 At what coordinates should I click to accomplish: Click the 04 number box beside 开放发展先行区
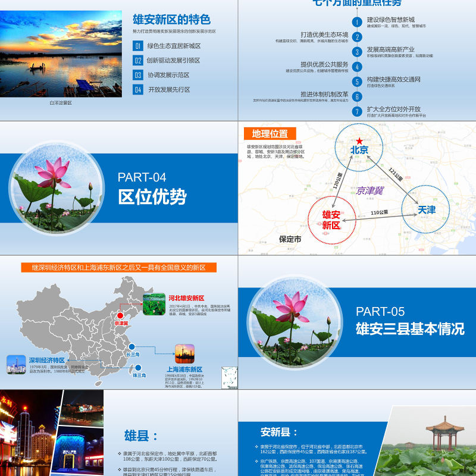click(x=138, y=90)
